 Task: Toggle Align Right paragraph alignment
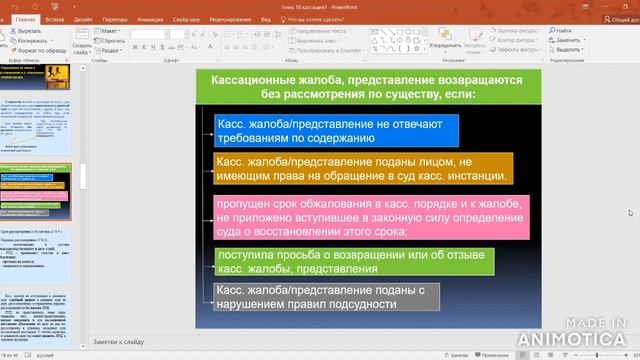(245, 48)
